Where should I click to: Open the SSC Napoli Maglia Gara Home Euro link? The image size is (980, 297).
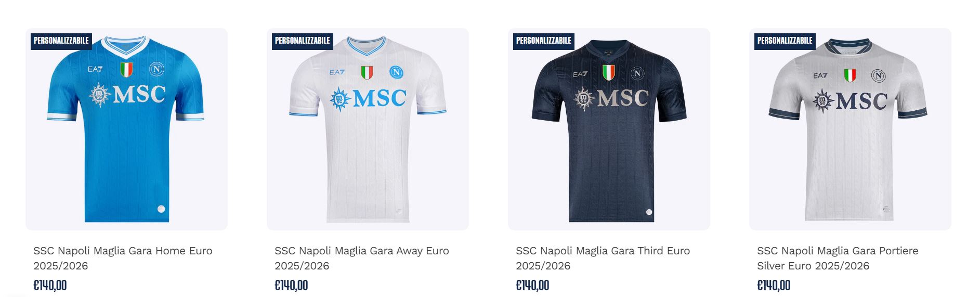pos(123,258)
